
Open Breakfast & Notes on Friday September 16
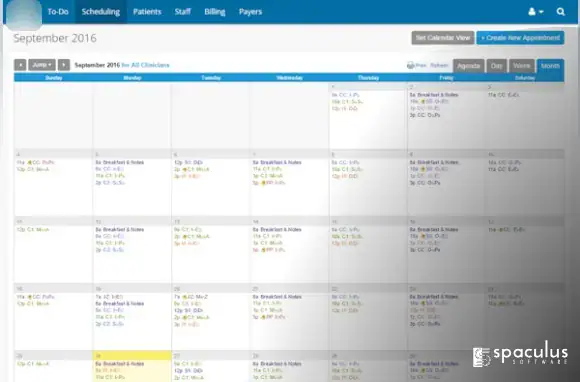point(434,230)
